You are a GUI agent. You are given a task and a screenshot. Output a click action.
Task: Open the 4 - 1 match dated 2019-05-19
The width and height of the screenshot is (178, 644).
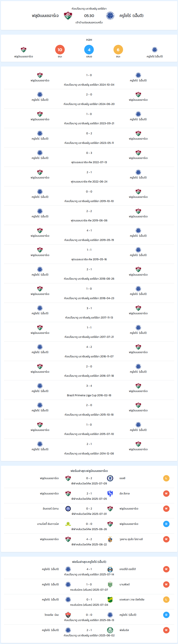click(x=89, y=235)
